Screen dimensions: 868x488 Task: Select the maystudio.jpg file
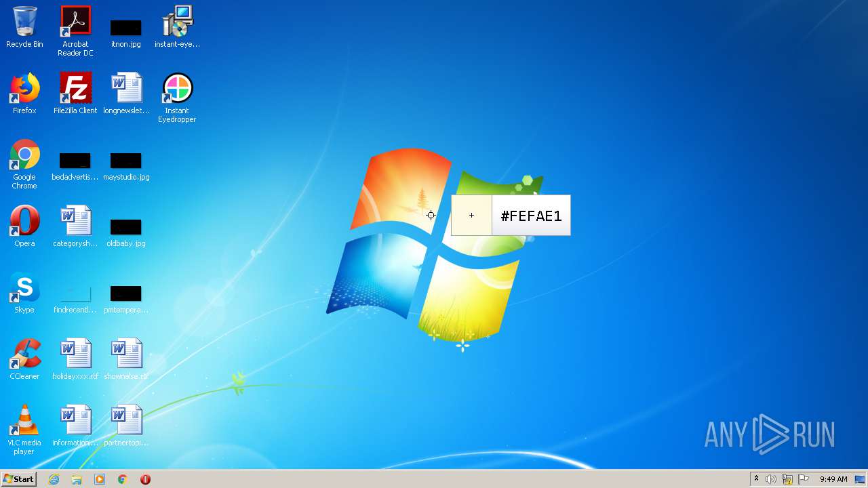(x=126, y=165)
